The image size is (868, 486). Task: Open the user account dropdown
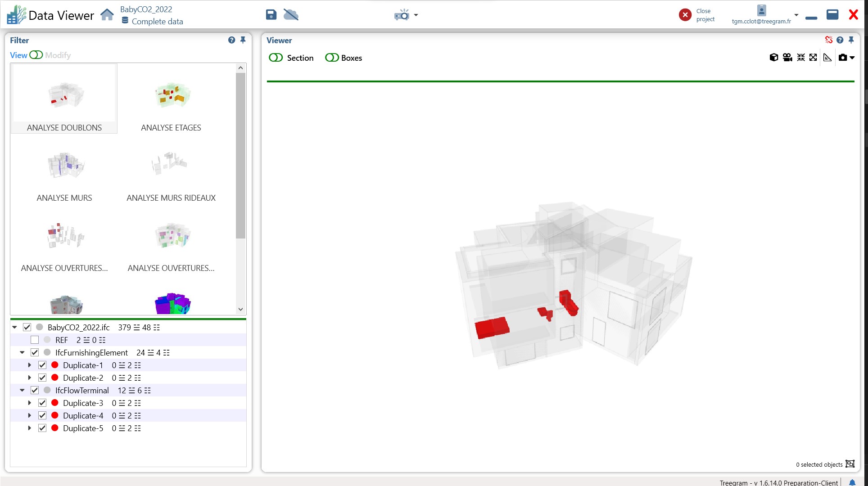796,15
